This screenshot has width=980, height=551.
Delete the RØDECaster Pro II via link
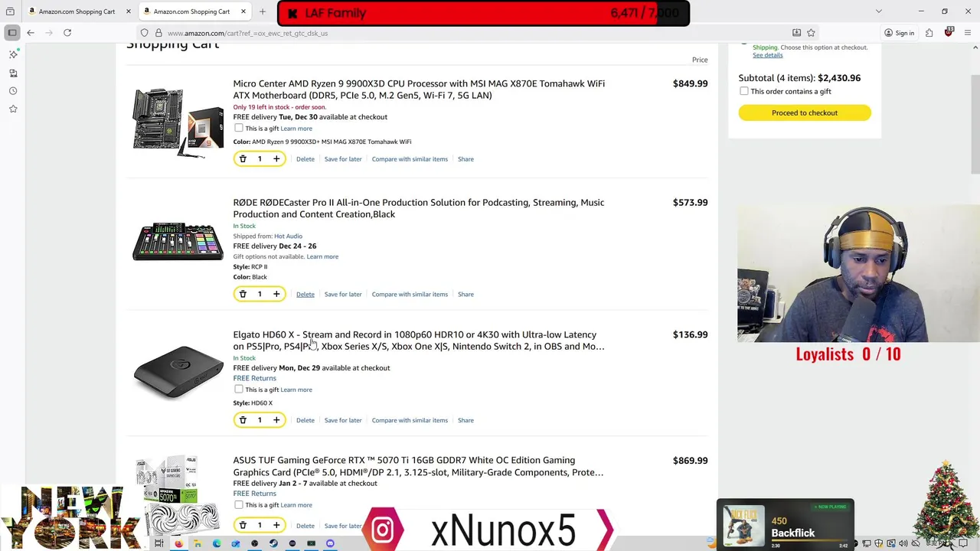click(305, 294)
